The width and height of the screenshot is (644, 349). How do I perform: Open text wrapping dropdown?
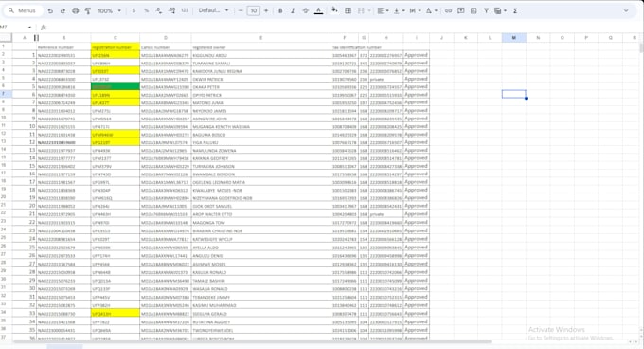click(x=415, y=10)
